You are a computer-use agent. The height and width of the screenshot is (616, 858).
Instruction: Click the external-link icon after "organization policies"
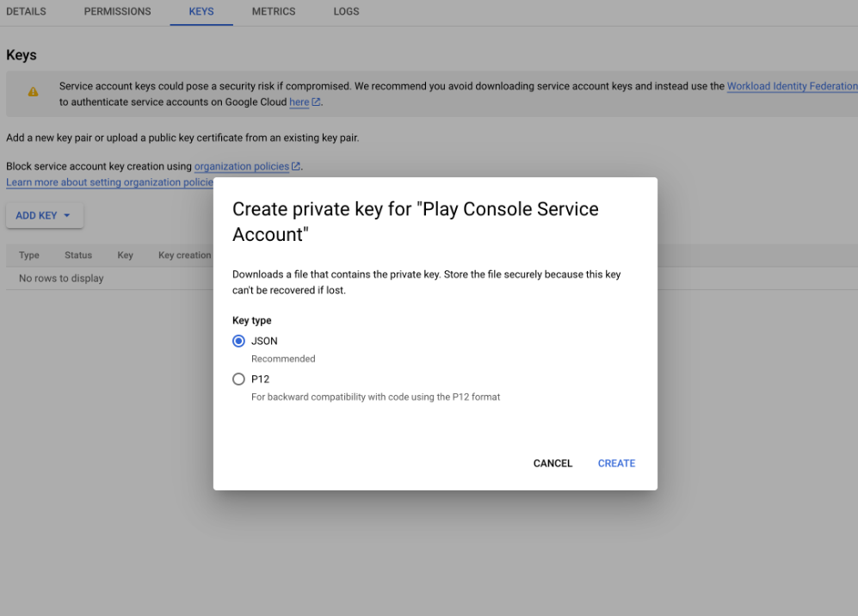pyautogui.click(x=297, y=166)
